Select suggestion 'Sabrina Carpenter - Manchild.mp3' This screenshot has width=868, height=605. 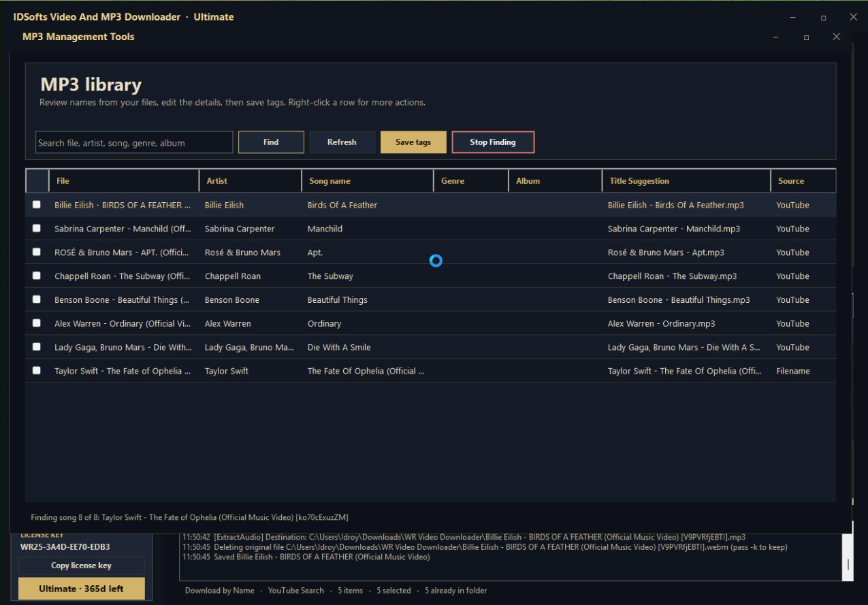click(674, 229)
